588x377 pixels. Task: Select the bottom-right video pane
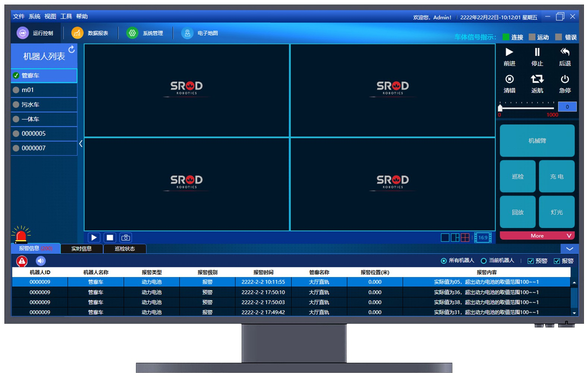393,184
